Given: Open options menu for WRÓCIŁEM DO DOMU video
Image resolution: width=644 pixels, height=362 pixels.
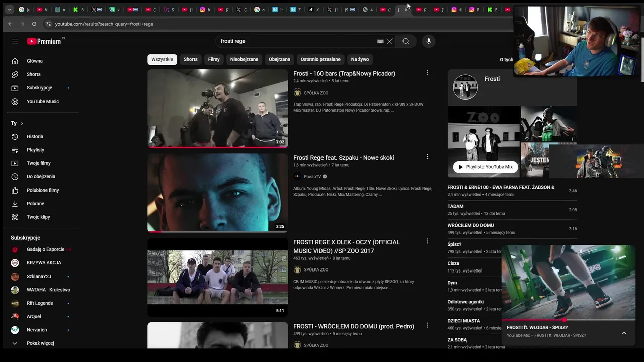Looking at the screenshot, I should click(x=428, y=325).
